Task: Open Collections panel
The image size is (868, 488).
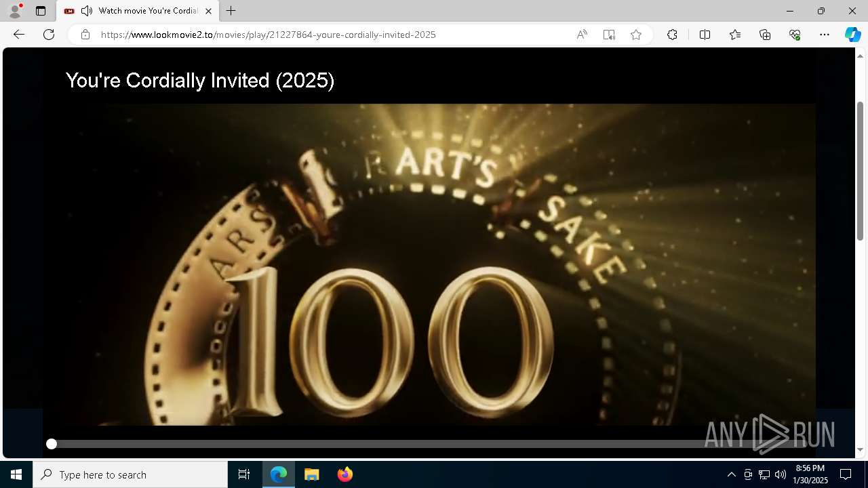Action: click(x=765, y=35)
